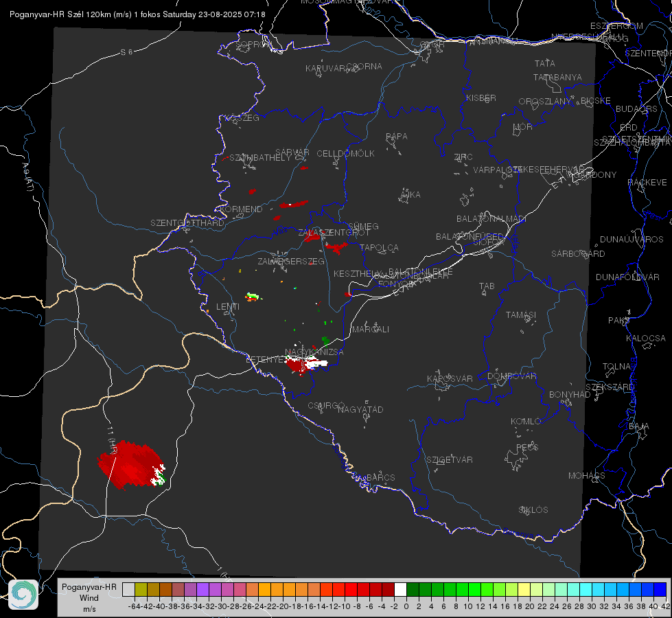Viewport: 672px width, 618px height.
Task: Click the SZENTGOTTHÁRD town label
Action: 187,223
